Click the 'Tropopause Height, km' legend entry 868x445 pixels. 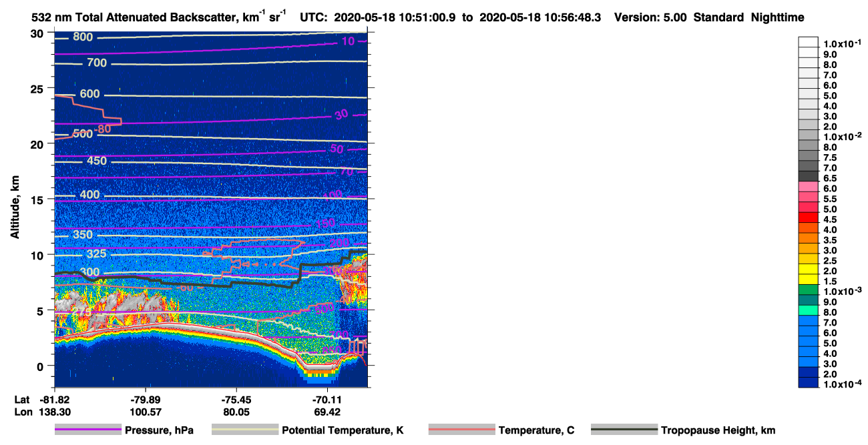point(718,430)
